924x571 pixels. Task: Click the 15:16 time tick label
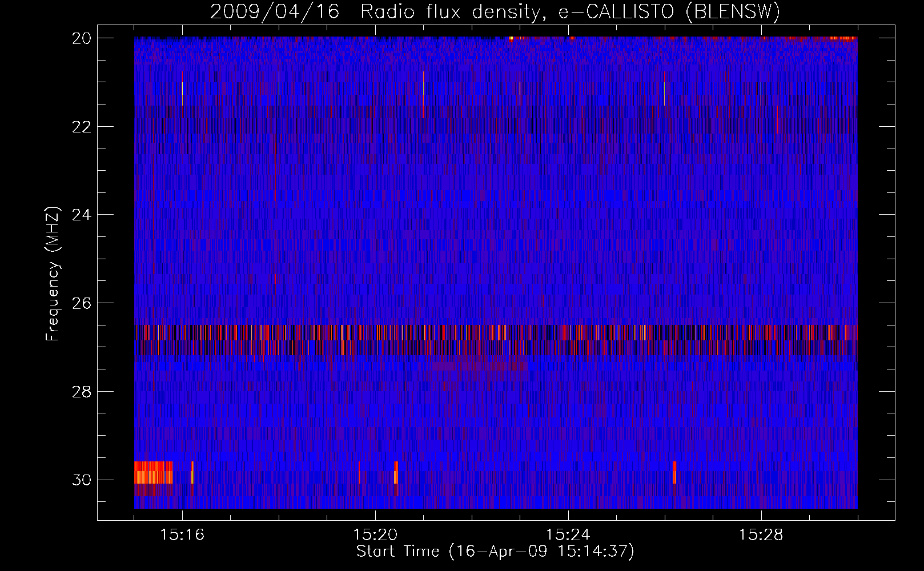[182, 535]
